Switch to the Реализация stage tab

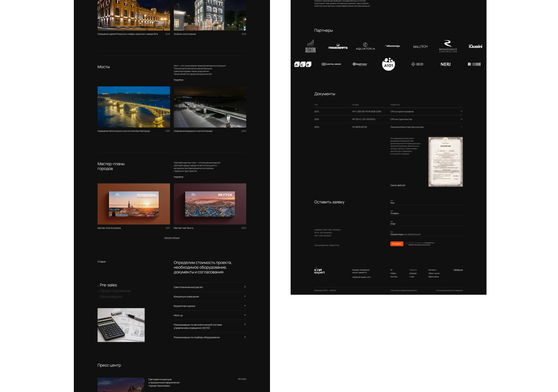(x=111, y=297)
